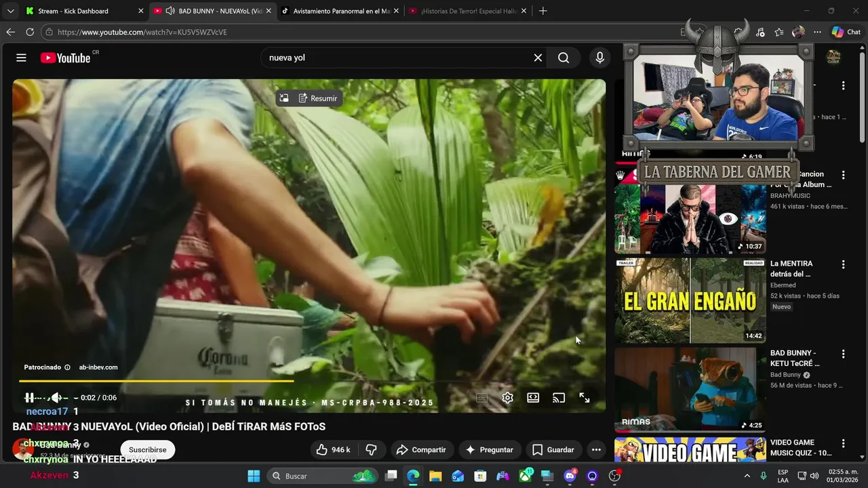Click the Preguntar ask button
868x488 pixels.
(x=489, y=449)
